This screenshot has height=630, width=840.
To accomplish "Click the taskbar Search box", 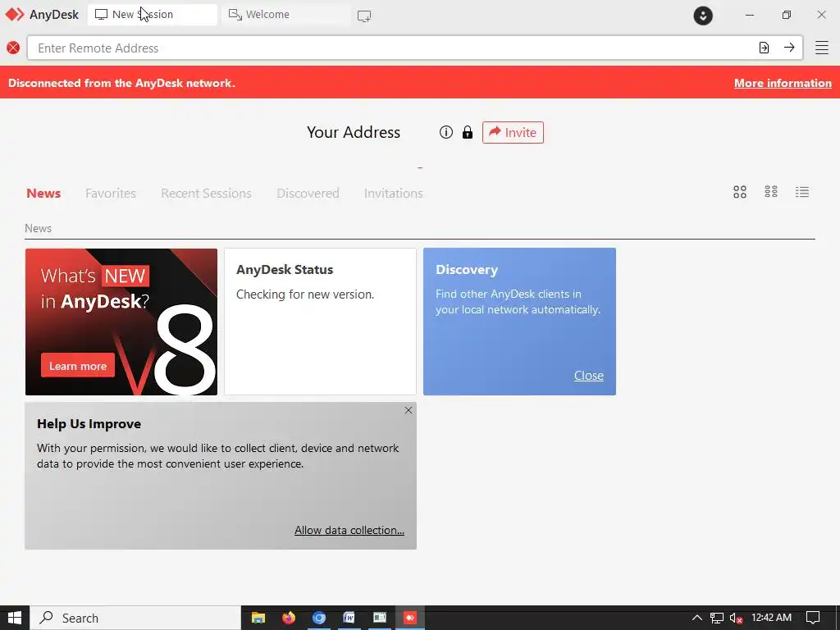I will tap(135, 618).
